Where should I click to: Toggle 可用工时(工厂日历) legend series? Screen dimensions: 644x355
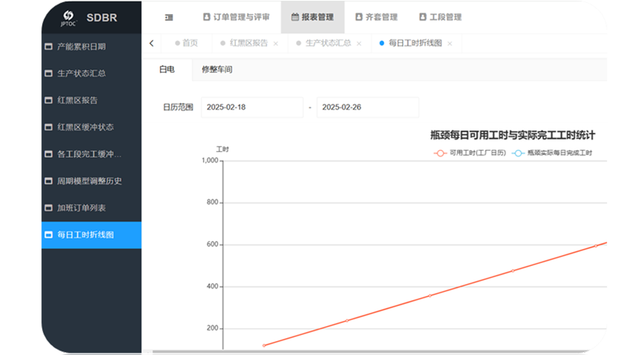470,153
